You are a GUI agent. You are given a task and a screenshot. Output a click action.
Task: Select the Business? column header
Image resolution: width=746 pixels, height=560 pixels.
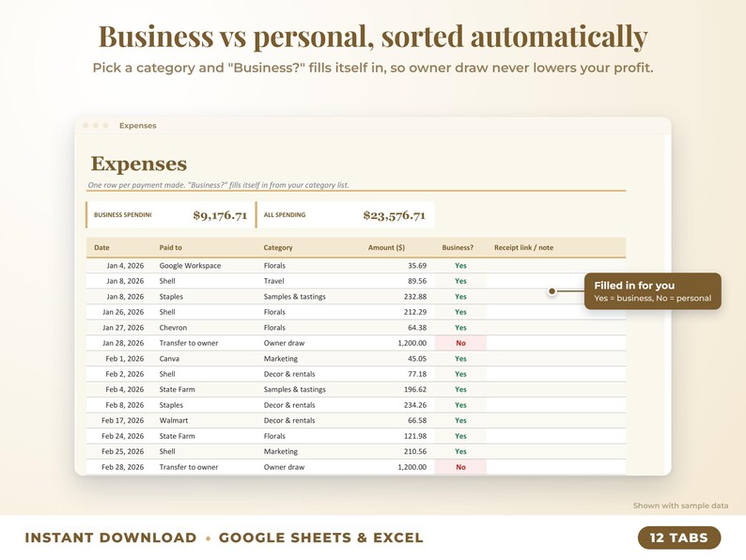point(458,247)
